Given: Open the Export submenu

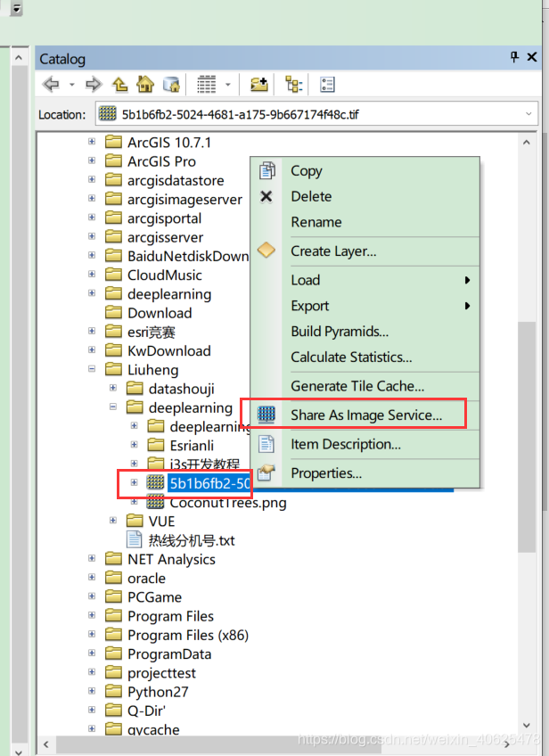Looking at the screenshot, I should 365,306.
